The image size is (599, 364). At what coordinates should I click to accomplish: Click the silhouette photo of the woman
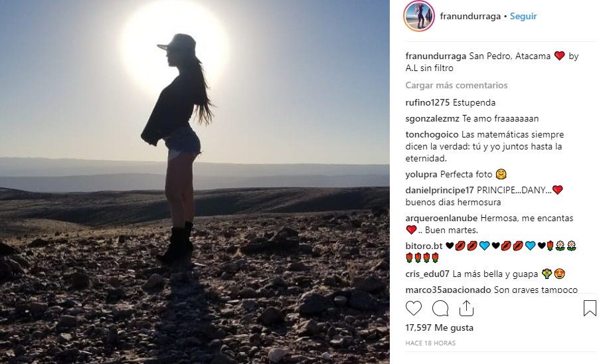[x=195, y=182]
